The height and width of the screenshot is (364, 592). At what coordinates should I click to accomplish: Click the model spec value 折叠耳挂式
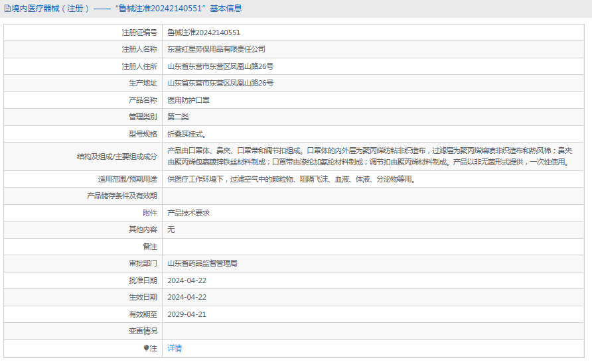(x=186, y=134)
